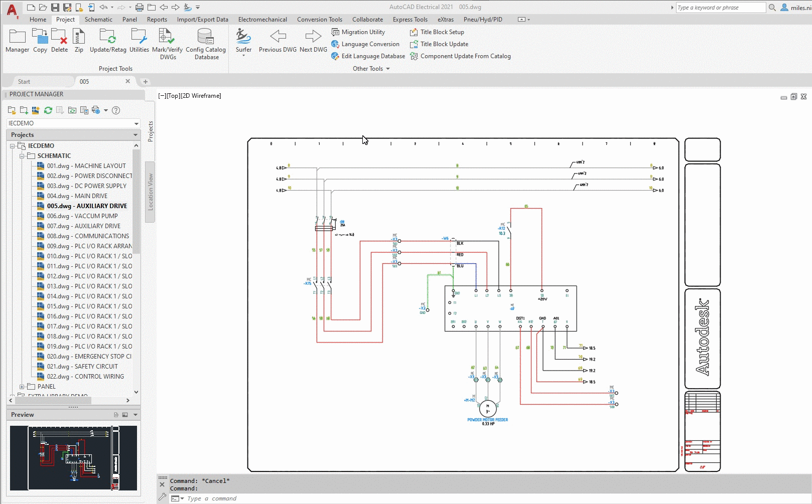This screenshot has height=504, width=812.
Task: Click the Surfer icon in quick access toolbar
Action: [x=188, y=7]
